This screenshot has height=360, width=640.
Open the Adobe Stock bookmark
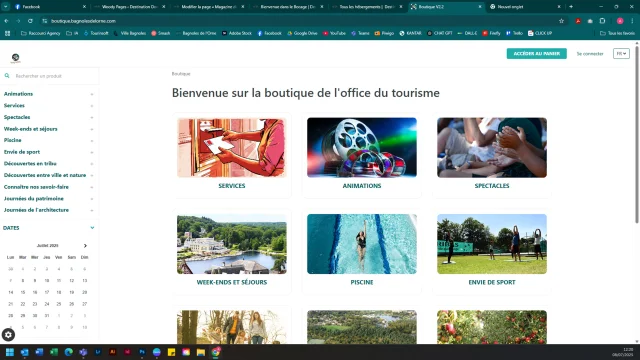click(x=237, y=33)
